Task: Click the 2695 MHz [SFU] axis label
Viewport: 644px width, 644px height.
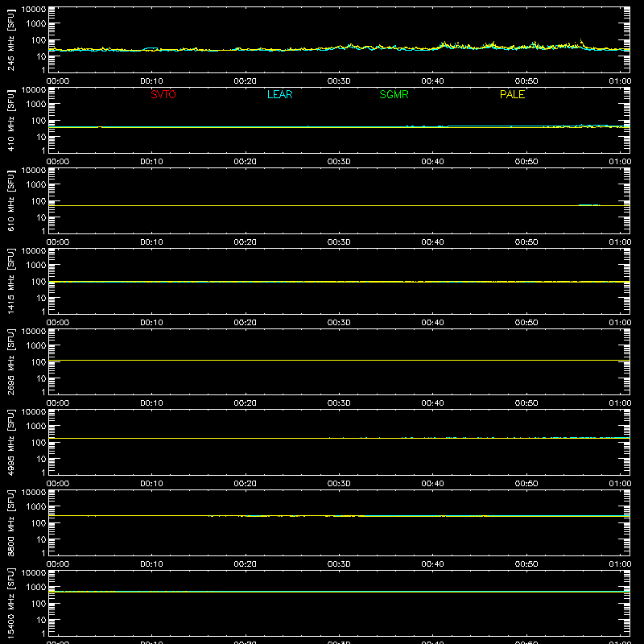Action: tap(11, 361)
